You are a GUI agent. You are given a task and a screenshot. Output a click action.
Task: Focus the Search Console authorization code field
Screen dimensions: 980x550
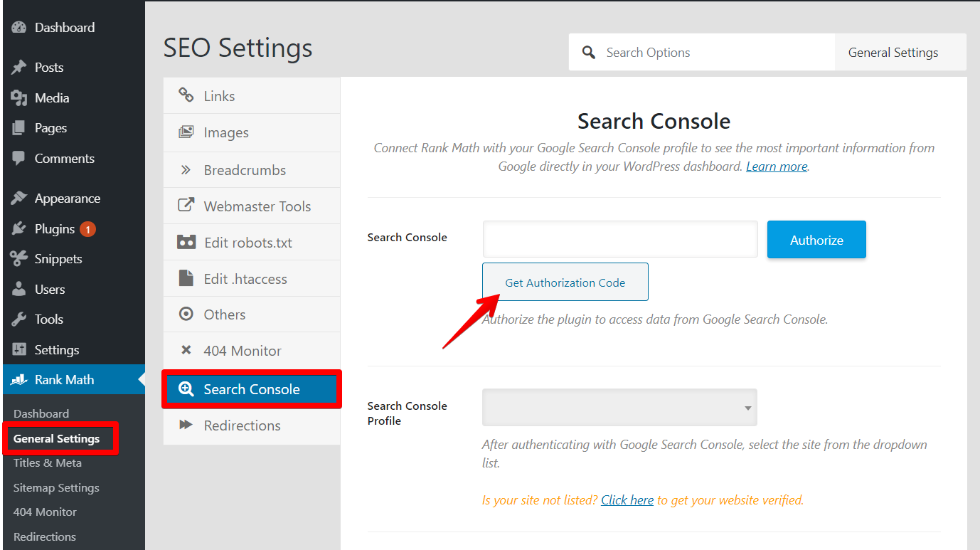pyautogui.click(x=619, y=239)
